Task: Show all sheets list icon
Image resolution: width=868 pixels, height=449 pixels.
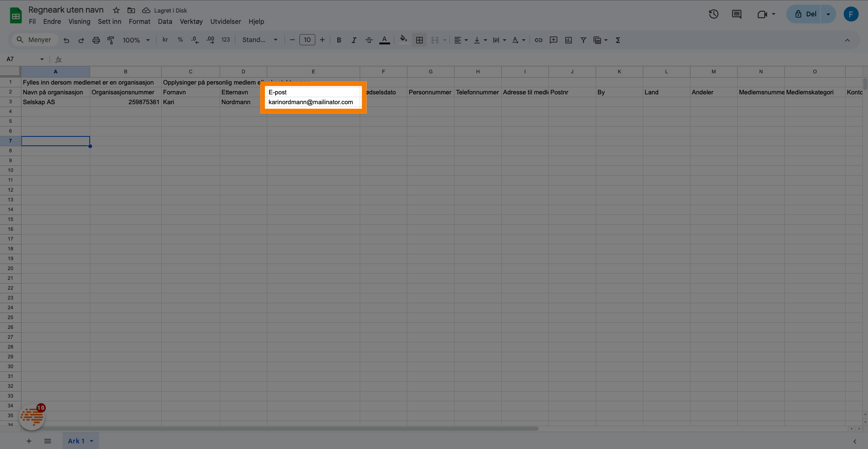Action: [x=48, y=441]
